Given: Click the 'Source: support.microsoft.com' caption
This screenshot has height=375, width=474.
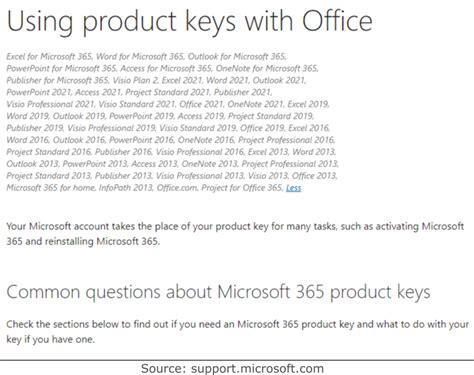Looking at the screenshot, I should [232, 369].
